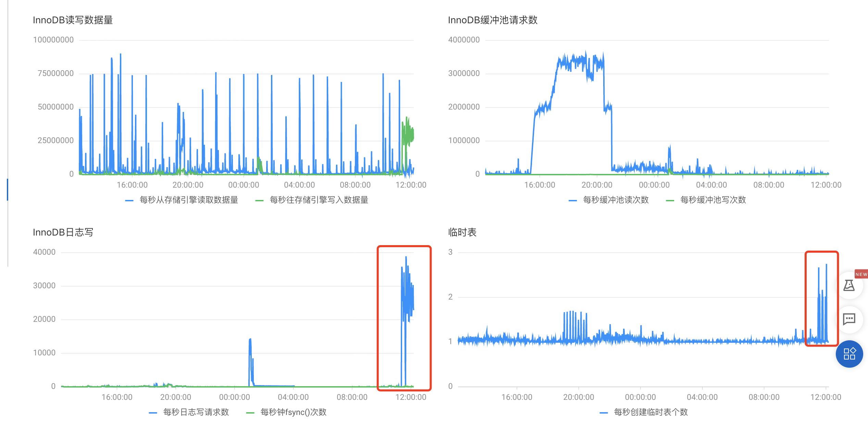Toggle legend 每秒从存储引擎读取数据量 series
This screenshot has height=430, width=868.
tap(182, 200)
